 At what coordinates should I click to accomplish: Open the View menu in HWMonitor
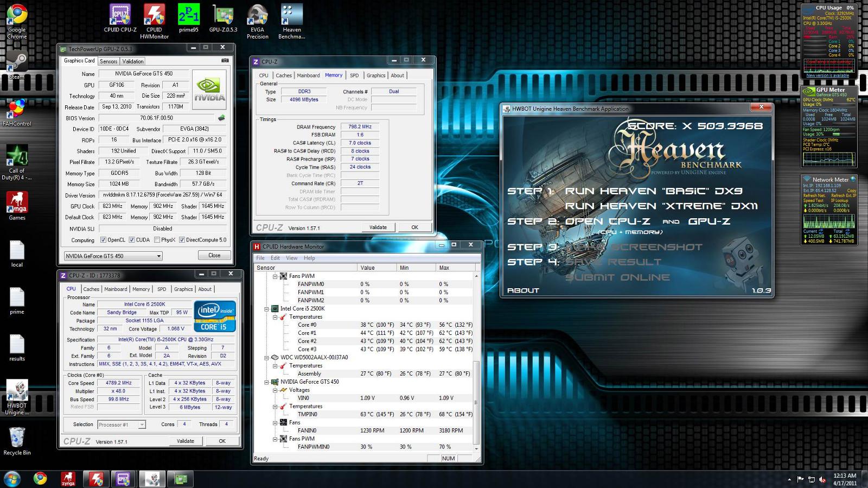tap(292, 258)
